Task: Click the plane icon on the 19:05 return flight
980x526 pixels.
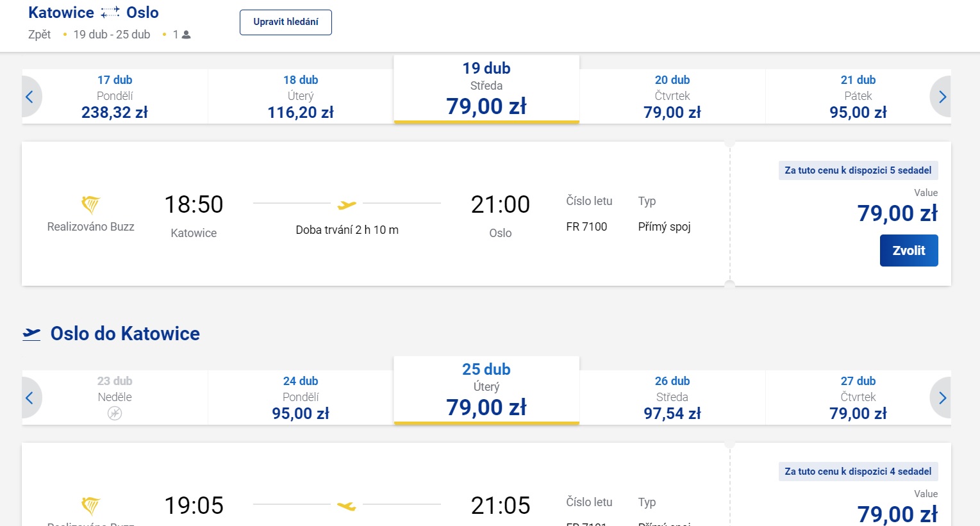Action: pos(347,506)
